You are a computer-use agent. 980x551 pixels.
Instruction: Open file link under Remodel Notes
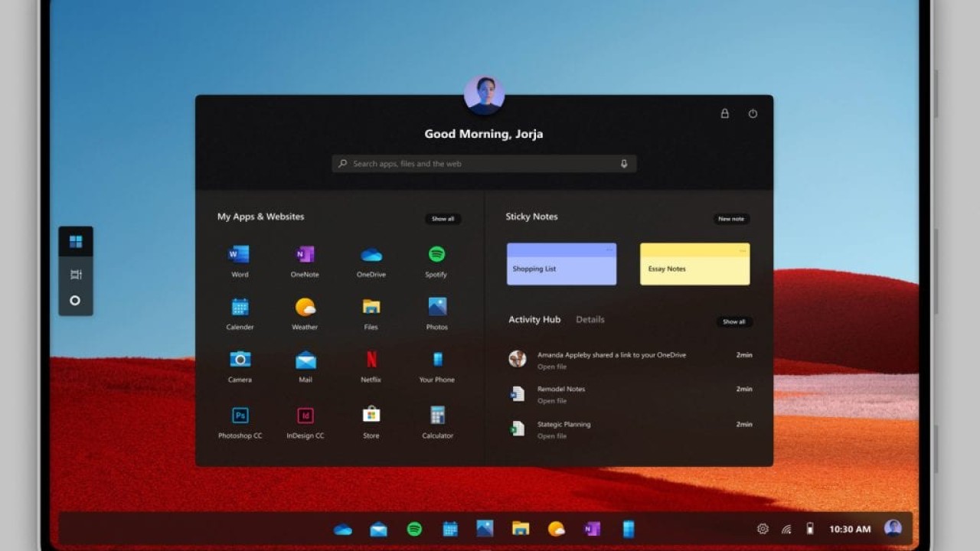pyautogui.click(x=551, y=401)
